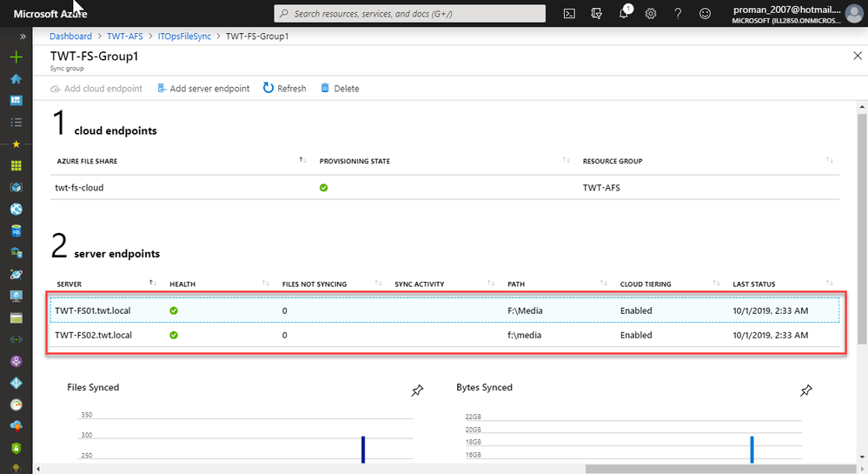Select the TWT-FS01.twt.local server row
Screen dimensions: 868x474
click(x=445, y=310)
